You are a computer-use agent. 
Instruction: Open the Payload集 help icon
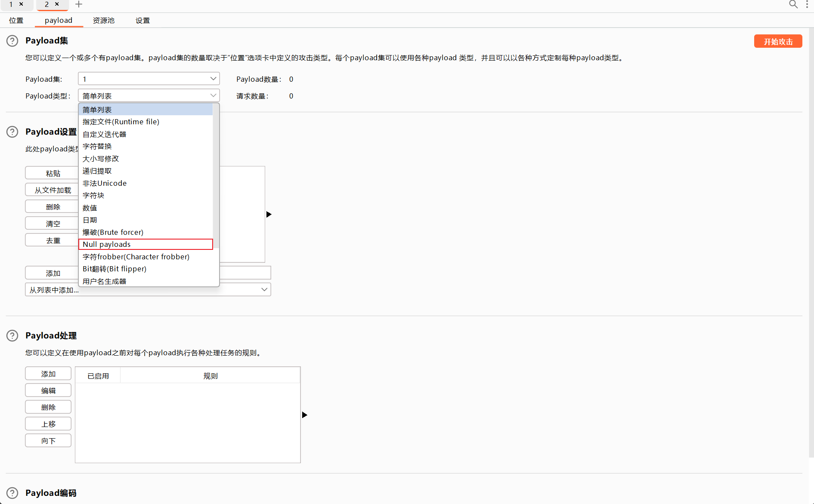pyautogui.click(x=12, y=41)
